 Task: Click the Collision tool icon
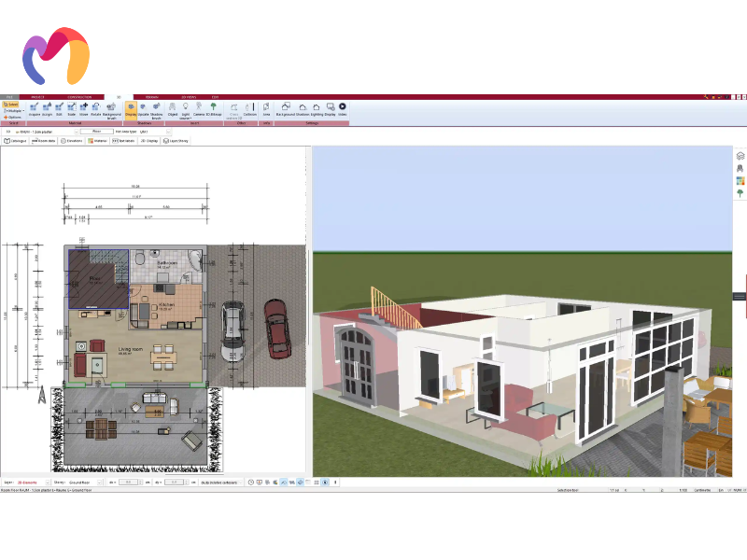tap(249, 109)
